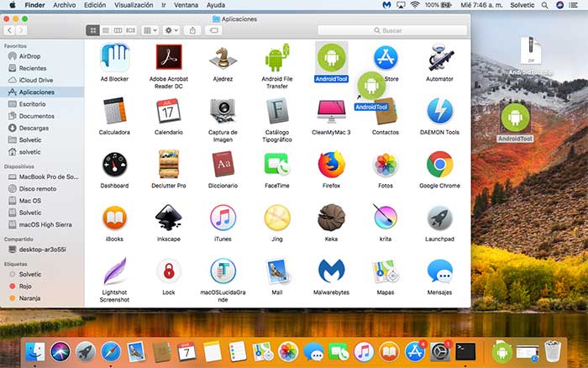The image size is (588, 368).
Task: Open the arrange-by grouping dropdown
Action: click(150, 30)
